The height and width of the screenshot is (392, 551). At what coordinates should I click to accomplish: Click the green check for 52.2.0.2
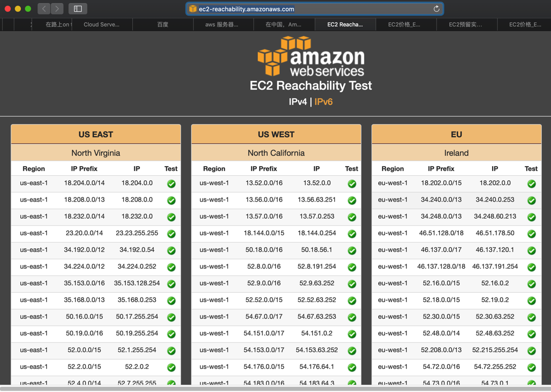(171, 367)
